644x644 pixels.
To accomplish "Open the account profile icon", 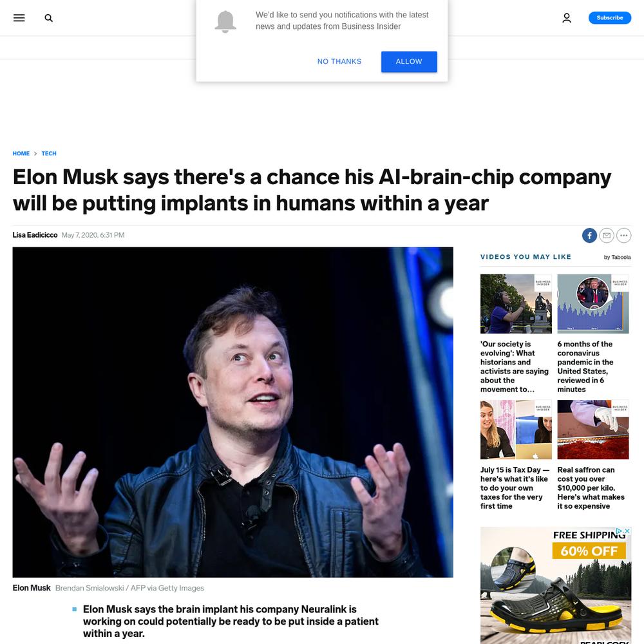I will (567, 17).
